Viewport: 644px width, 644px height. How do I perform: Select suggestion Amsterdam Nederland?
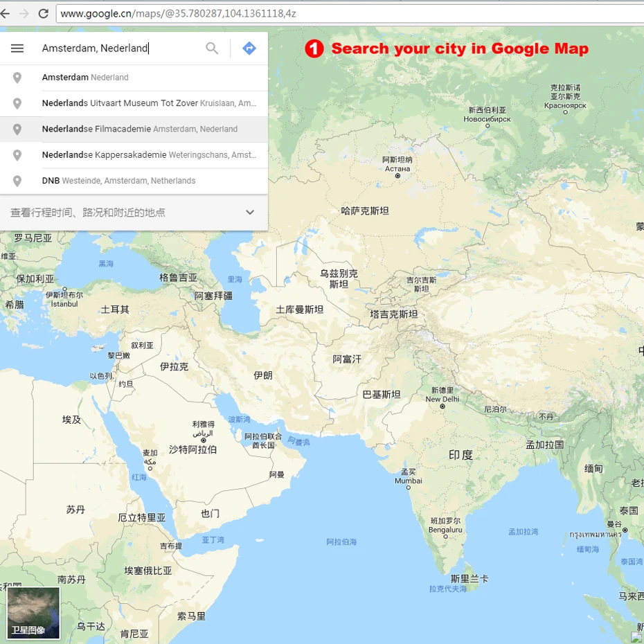tap(134, 78)
